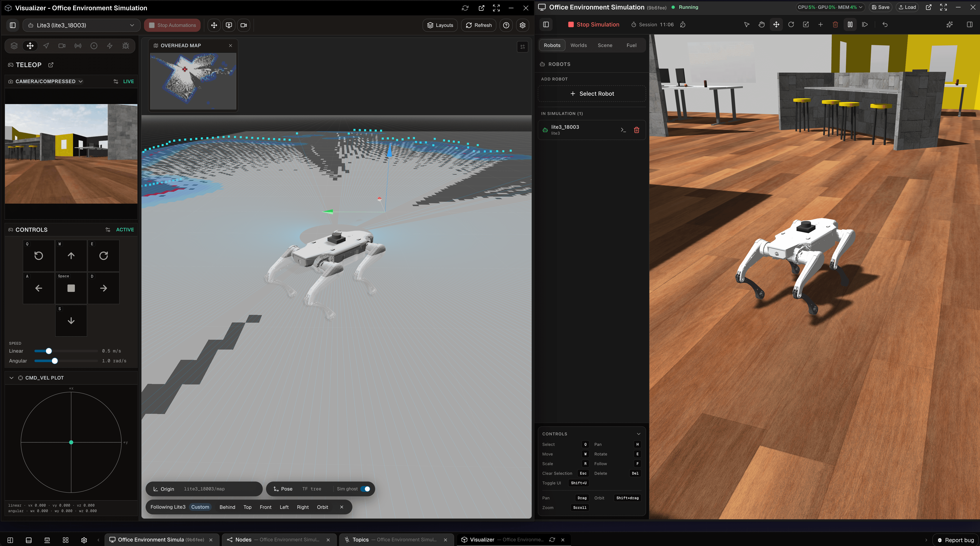Image resolution: width=980 pixels, height=546 pixels.
Task: Select Top camera follow view
Action: coord(247,507)
